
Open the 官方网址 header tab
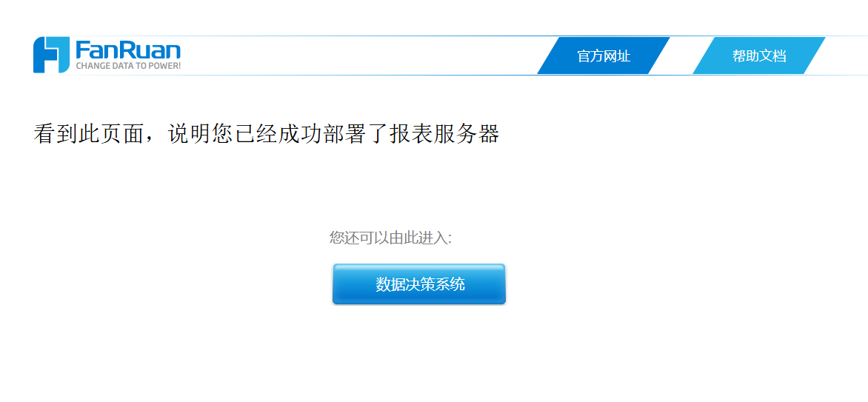point(604,56)
